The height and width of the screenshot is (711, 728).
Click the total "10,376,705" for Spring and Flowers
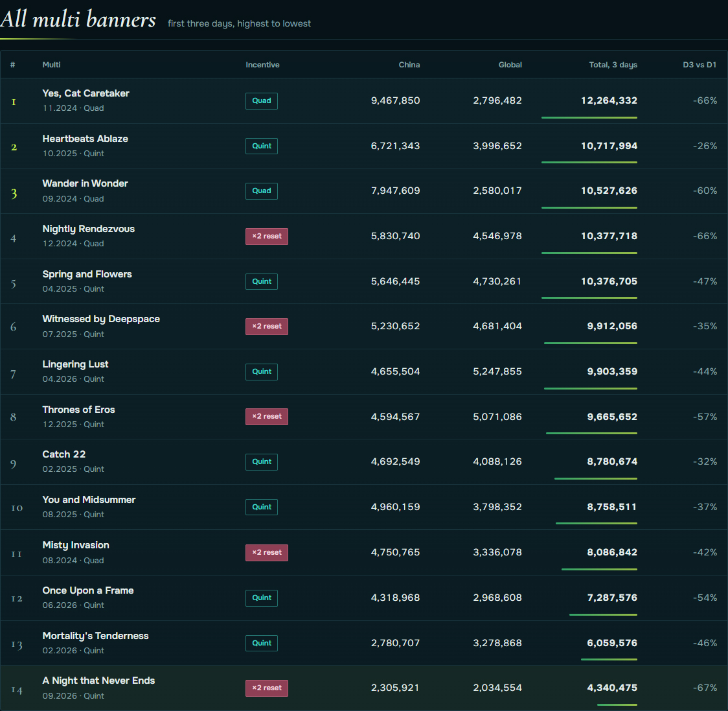pos(609,281)
